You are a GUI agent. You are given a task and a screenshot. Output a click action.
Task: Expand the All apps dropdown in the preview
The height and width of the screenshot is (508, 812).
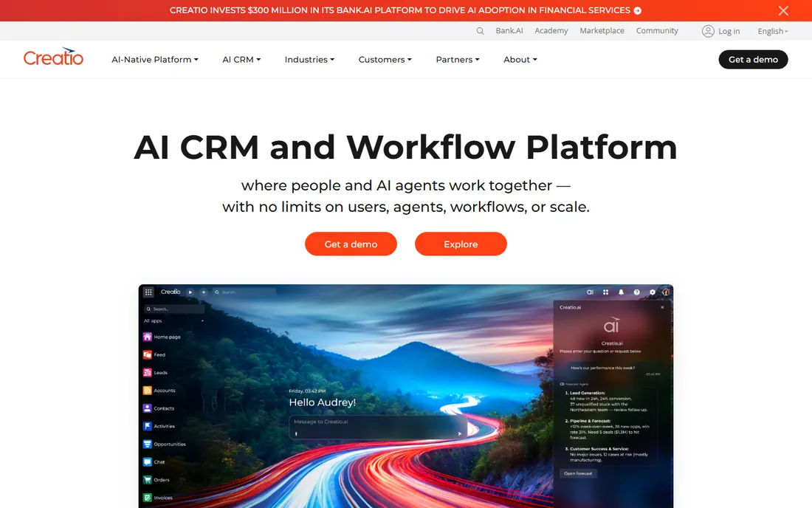[x=173, y=321]
